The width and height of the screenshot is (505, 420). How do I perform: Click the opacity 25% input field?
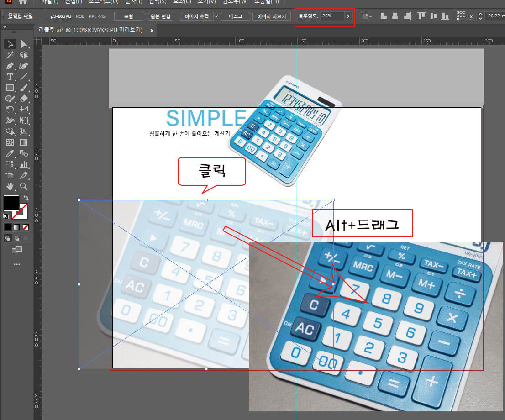pyautogui.click(x=332, y=16)
